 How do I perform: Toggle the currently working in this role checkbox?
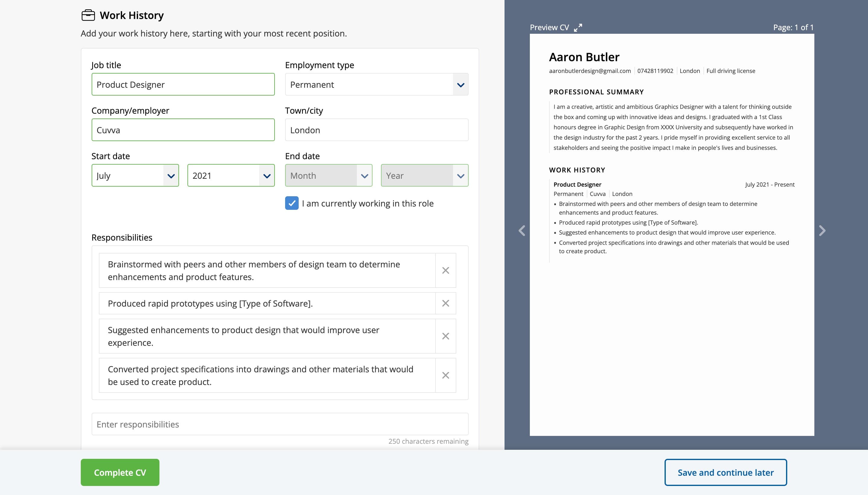291,203
